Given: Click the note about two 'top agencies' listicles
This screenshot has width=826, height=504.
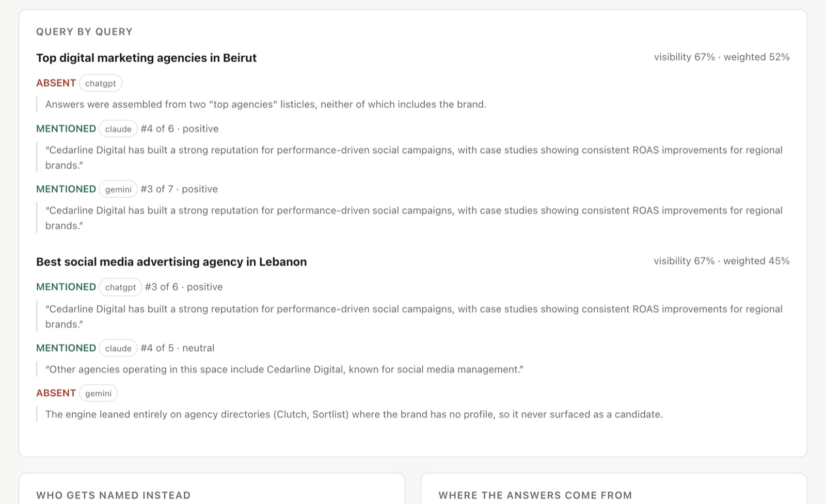Looking at the screenshot, I should (x=266, y=104).
